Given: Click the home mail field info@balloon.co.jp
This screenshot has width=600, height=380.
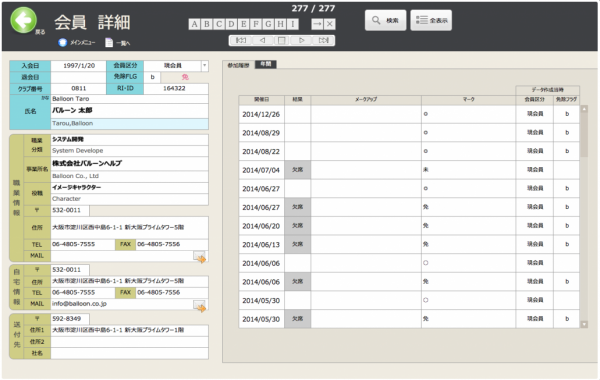Looking at the screenshot, I should coord(121,303).
